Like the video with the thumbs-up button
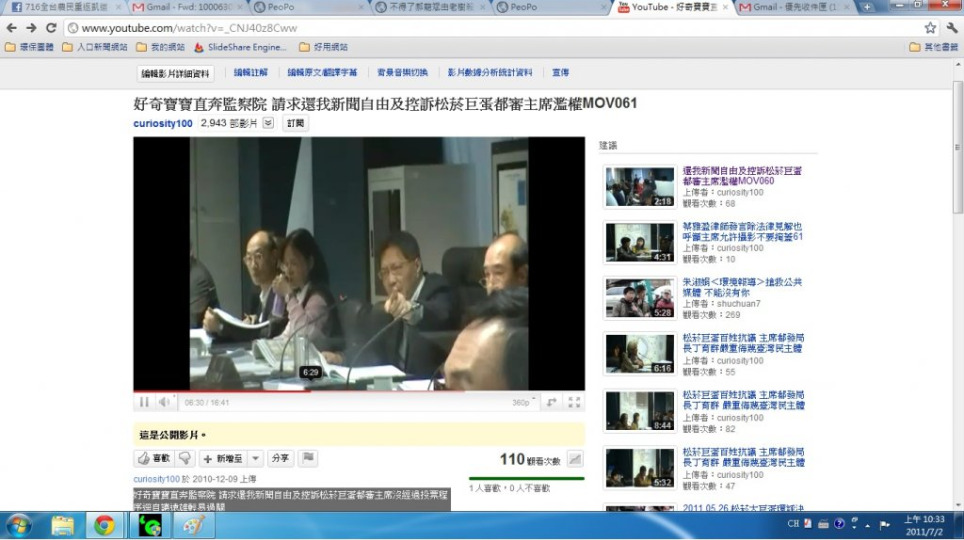Screen dimensions: 964x540 (x=153, y=458)
